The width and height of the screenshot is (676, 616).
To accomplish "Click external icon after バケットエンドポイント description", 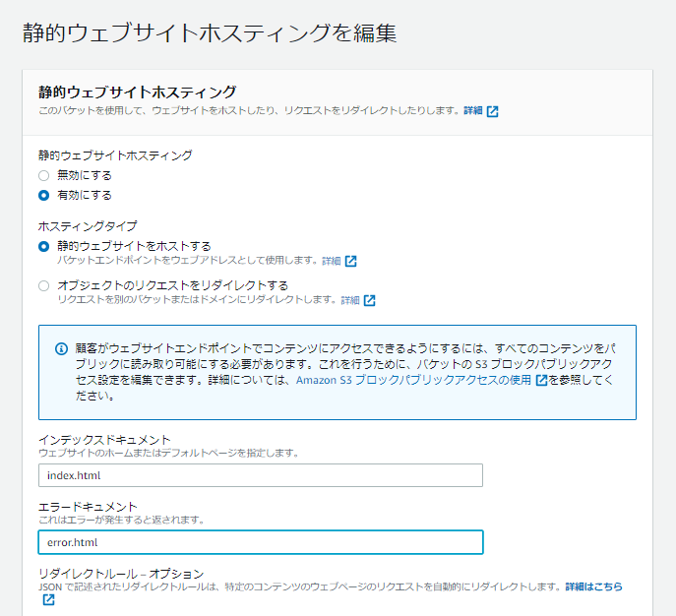I will (x=351, y=261).
